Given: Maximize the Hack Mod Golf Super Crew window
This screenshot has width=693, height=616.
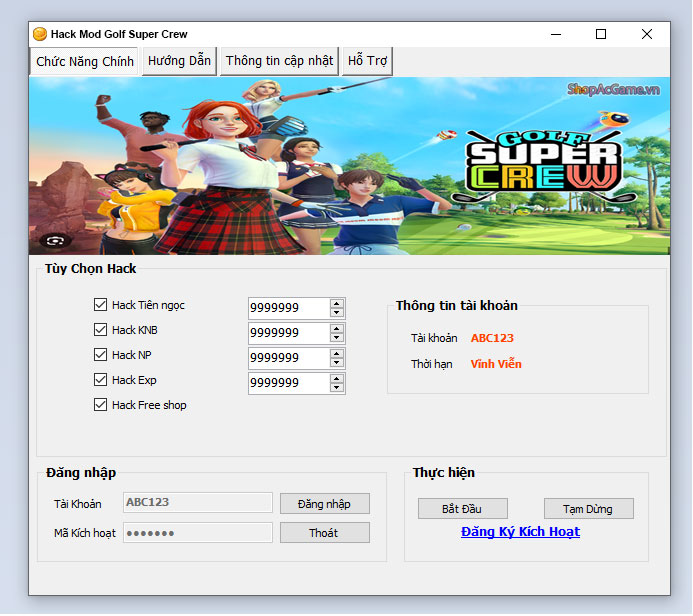Looking at the screenshot, I should tap(601, 34).
